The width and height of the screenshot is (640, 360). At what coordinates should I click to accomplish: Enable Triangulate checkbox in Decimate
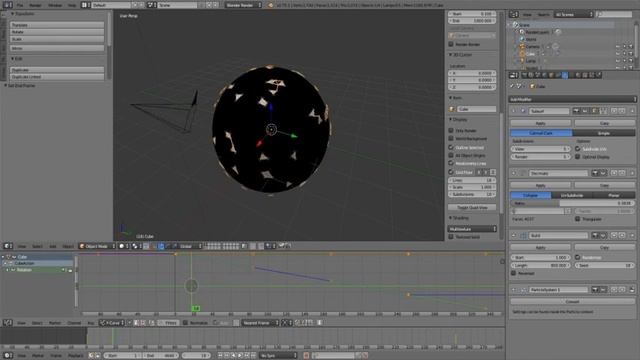click(578, 219)
